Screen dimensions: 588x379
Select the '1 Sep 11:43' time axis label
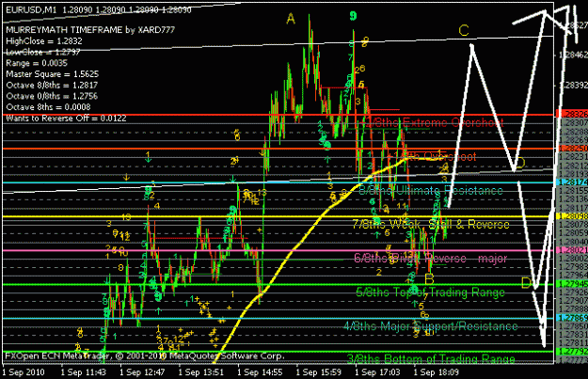pos(83,372)
